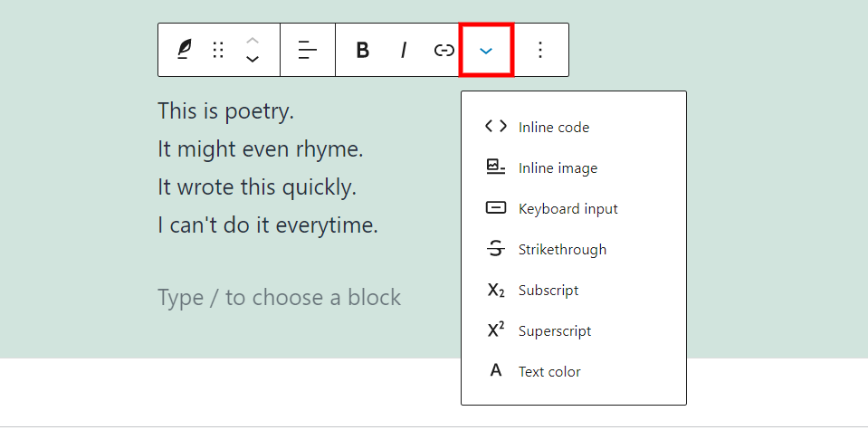
Task: Open the three-dot block options menu
Action: pos(540,50)
